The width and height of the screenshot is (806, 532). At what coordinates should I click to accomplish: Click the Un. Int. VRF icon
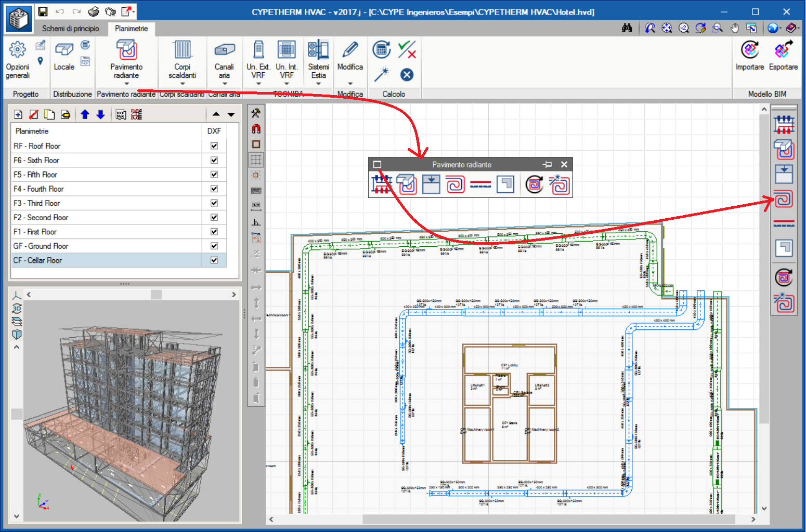[x=287, y=50]
